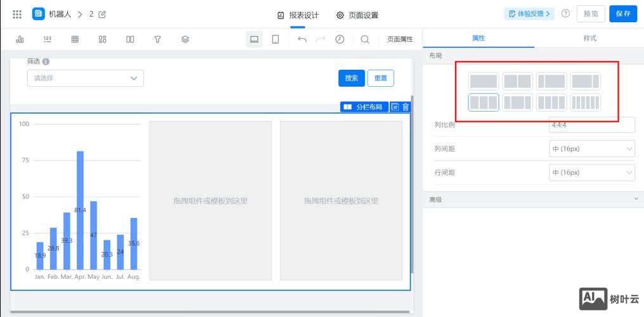Screen dimensions: 644x317
Task: Click the 机器人 breadcrumb text
Action: coord(60,15)
